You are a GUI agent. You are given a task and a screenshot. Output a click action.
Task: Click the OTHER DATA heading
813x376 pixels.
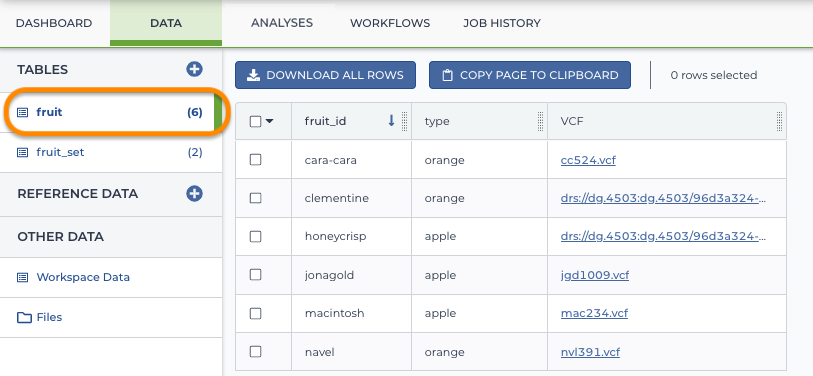pyautogui.click(x=61, y=237)
